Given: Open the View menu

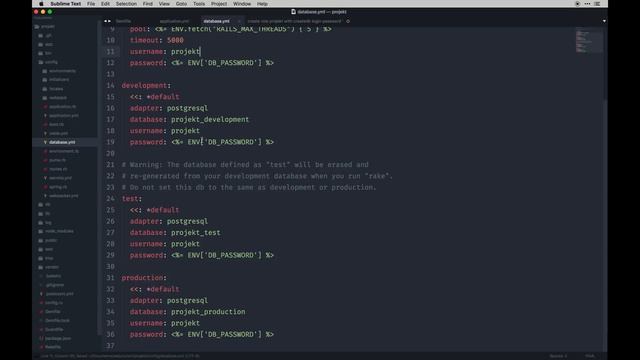Looking at the screenshot, I should [164, 4].
